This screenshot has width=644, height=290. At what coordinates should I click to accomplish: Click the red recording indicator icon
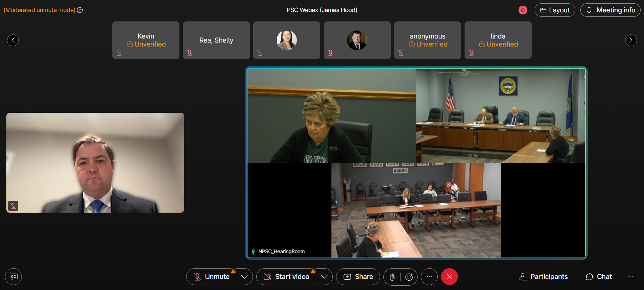(x=523, y=10)
